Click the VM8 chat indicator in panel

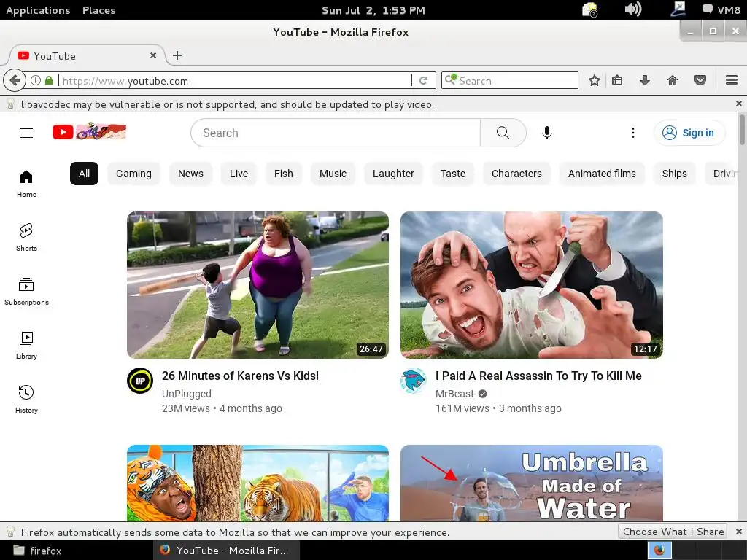720,9
